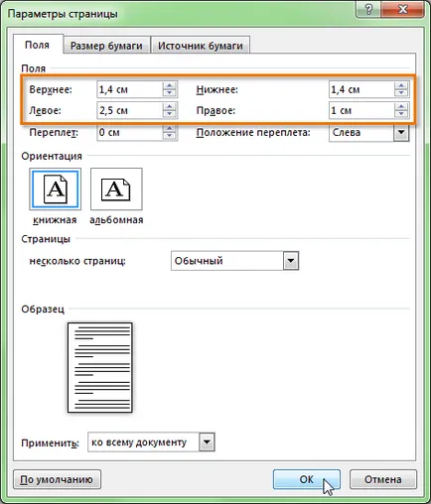Click into the Правое margin field

pyautogui.click(x=361, y=110)
